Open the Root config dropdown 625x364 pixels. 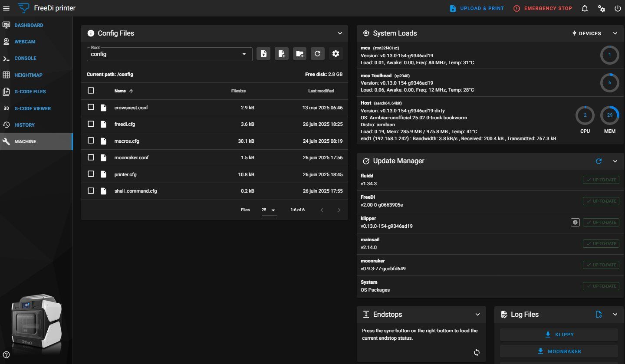point(170,54)
